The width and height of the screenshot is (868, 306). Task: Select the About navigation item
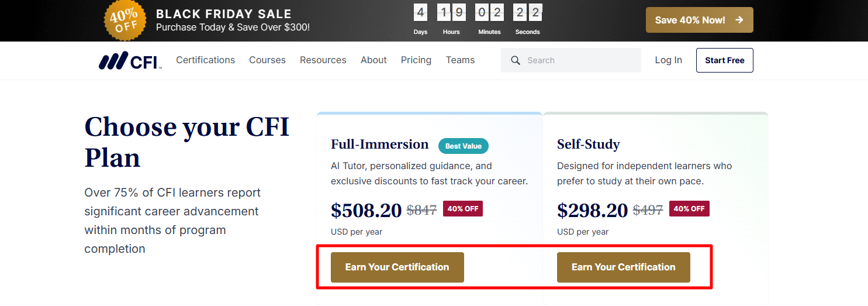pyautogui.click(x=374, y=60)
